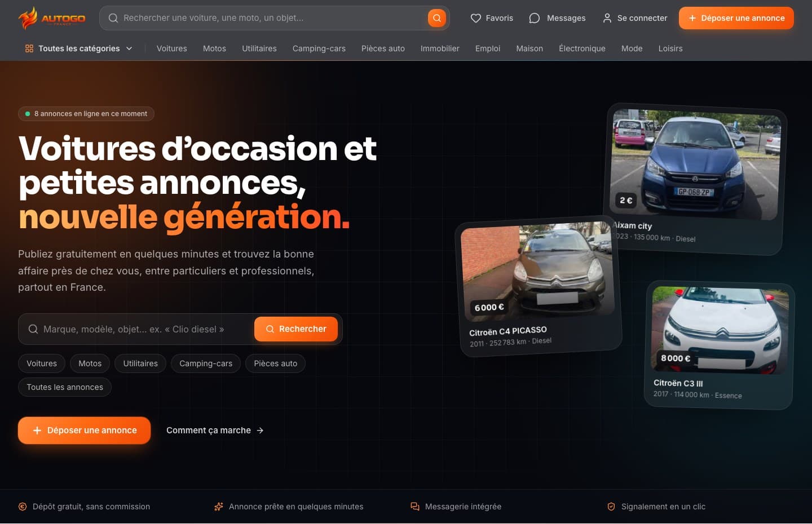Click the Messages speech bubble icon

tap(535, 18)
